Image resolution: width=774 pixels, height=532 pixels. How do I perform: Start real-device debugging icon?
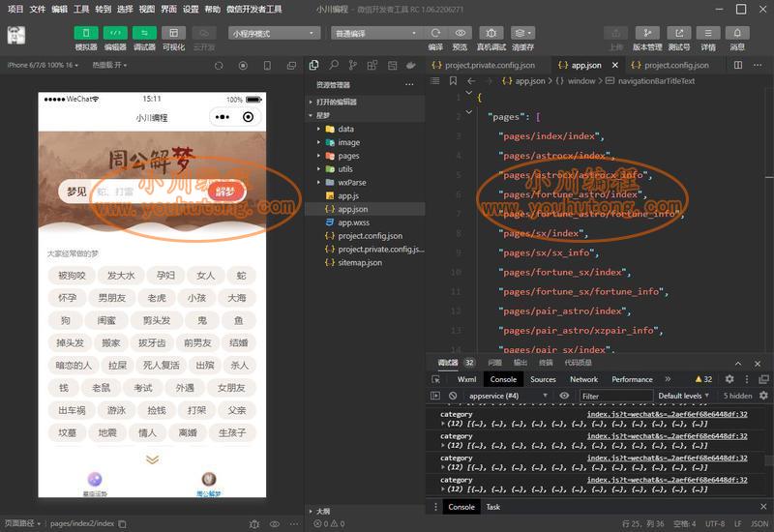491,33
